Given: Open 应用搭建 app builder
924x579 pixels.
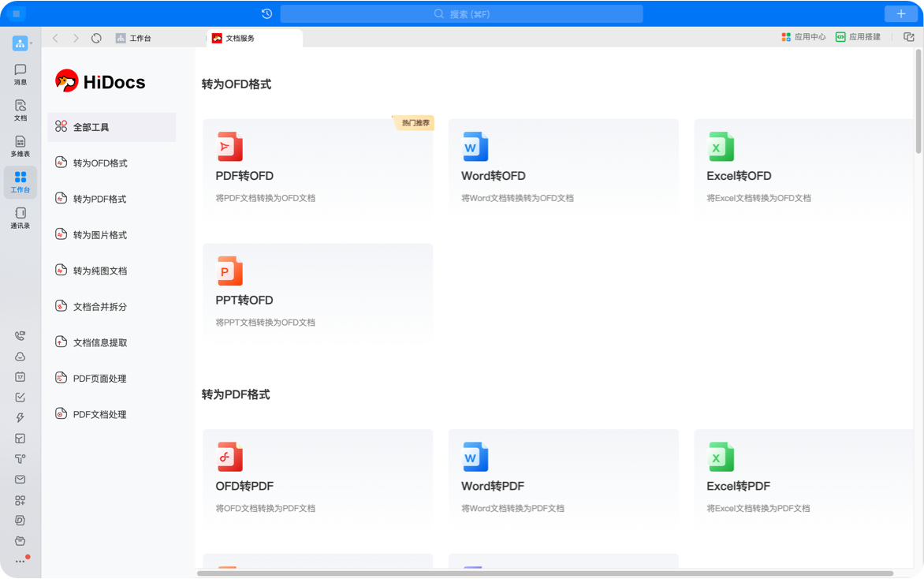Looking at the screenshot, I should [858, 36].
